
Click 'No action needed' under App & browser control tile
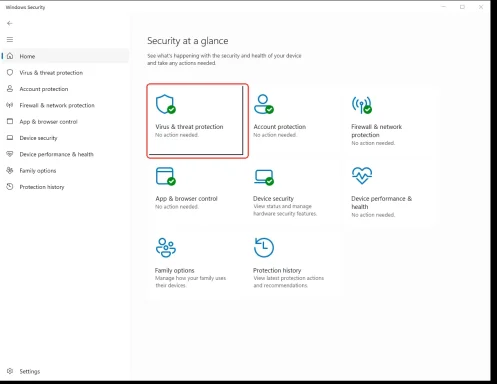pyautogui.click(x=177, y=207)
